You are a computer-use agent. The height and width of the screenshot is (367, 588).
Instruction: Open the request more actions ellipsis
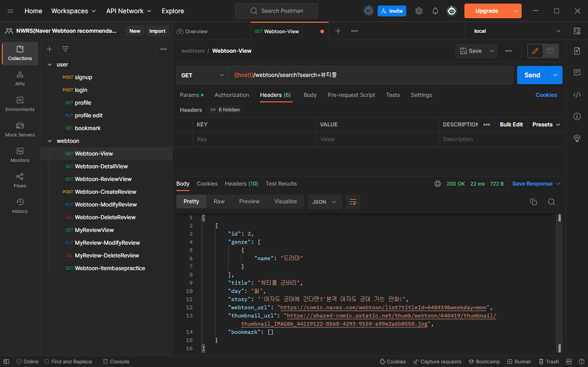[x=508, y=51]
